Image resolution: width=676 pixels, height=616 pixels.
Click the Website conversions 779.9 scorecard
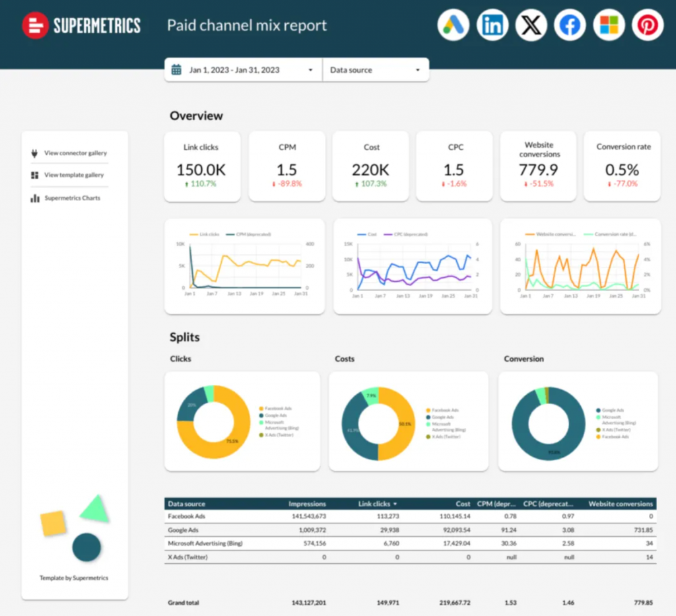point(539,166)
